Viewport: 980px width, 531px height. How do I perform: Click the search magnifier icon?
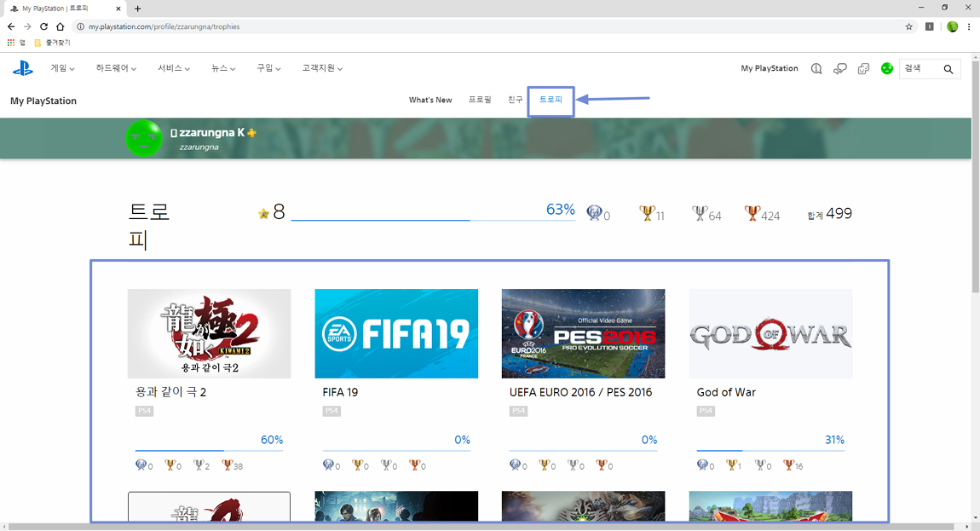tap(948, 69)
